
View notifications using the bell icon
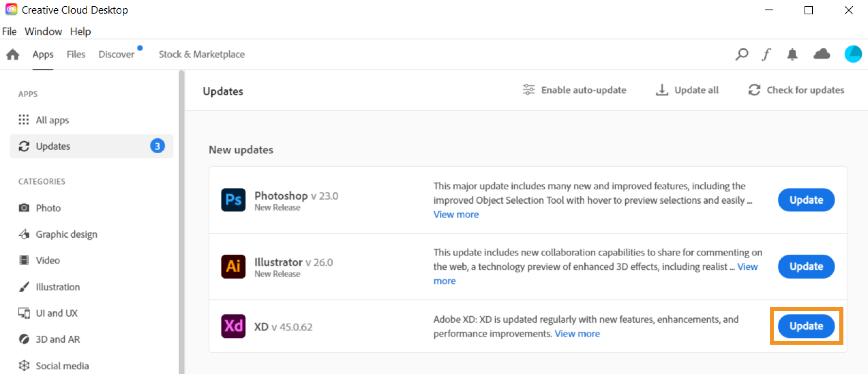[x=792, y=54]
